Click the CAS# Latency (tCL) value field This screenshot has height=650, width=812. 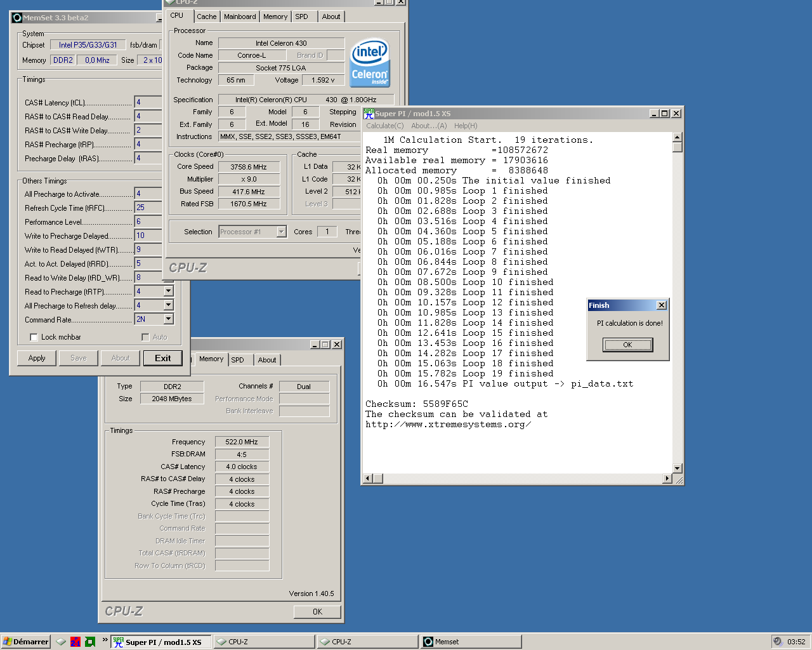pos(148,102)
